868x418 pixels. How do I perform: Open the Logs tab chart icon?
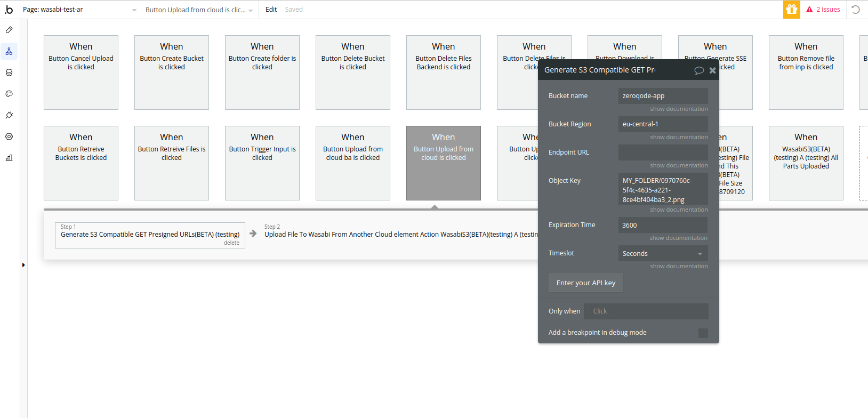coord(9,158)
